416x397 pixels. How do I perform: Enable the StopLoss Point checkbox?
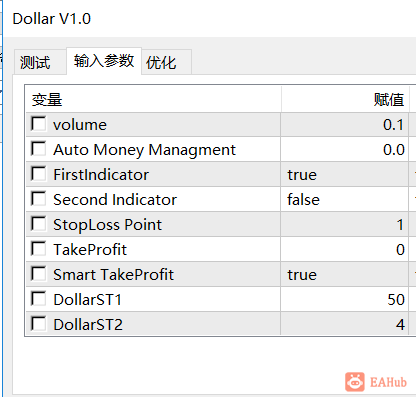[x=39, y=224]
